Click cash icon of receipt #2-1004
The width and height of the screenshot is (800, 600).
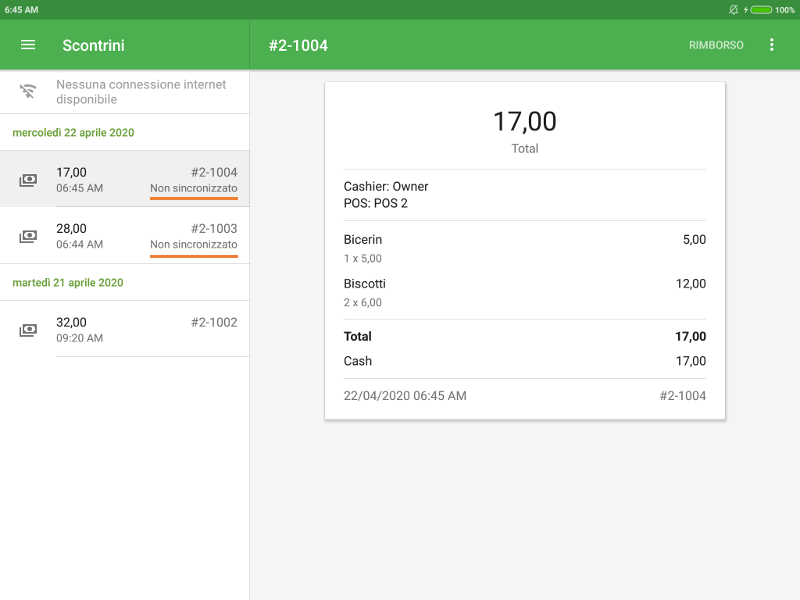(28, 180)
